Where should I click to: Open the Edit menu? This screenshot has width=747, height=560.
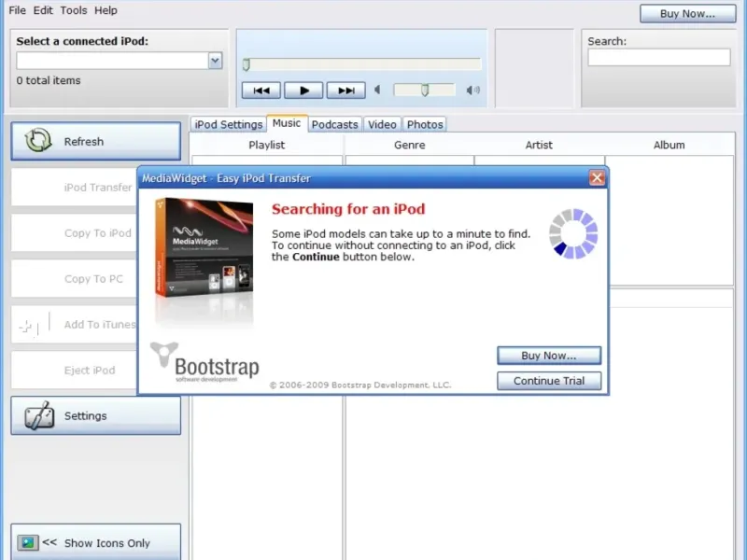43,10
